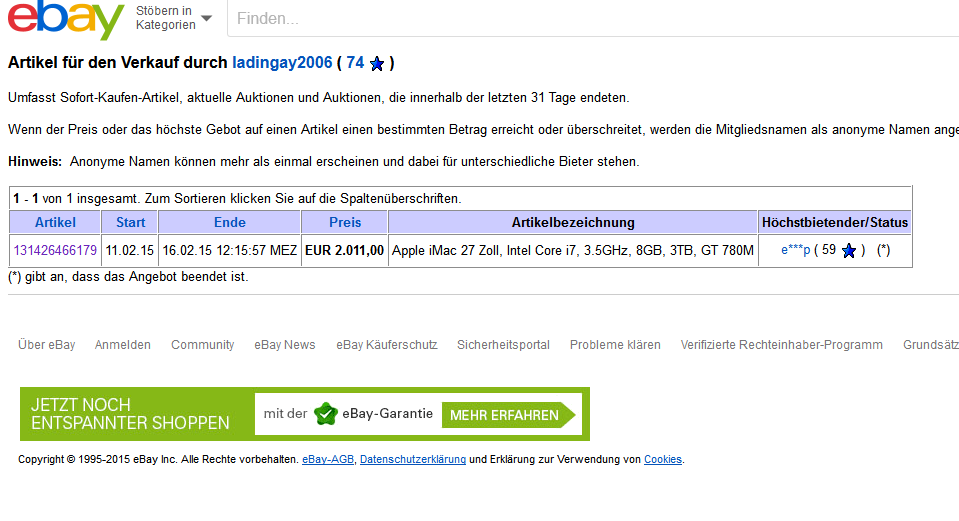Click the blue star beside bidder score 59

[x=849, y=251]
